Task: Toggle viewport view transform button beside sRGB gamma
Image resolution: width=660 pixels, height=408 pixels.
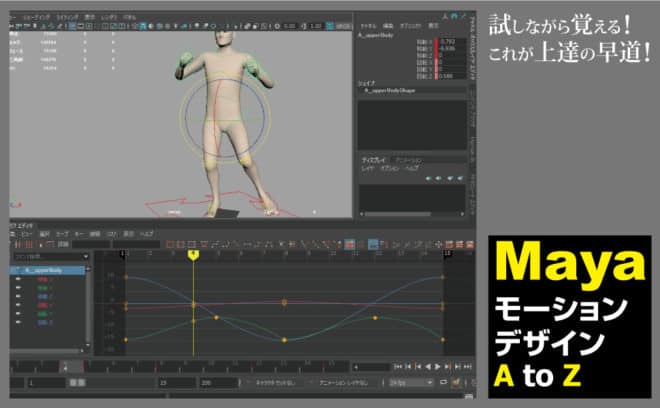Action: (330, 26)
